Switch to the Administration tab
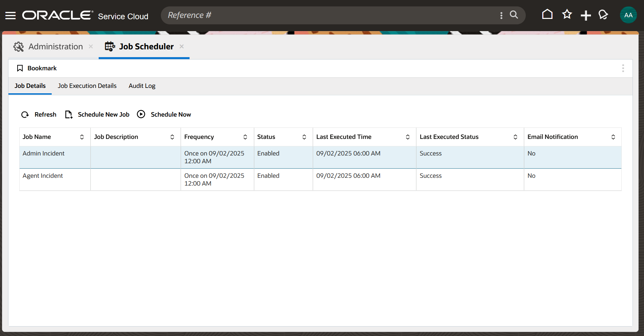 55,46
